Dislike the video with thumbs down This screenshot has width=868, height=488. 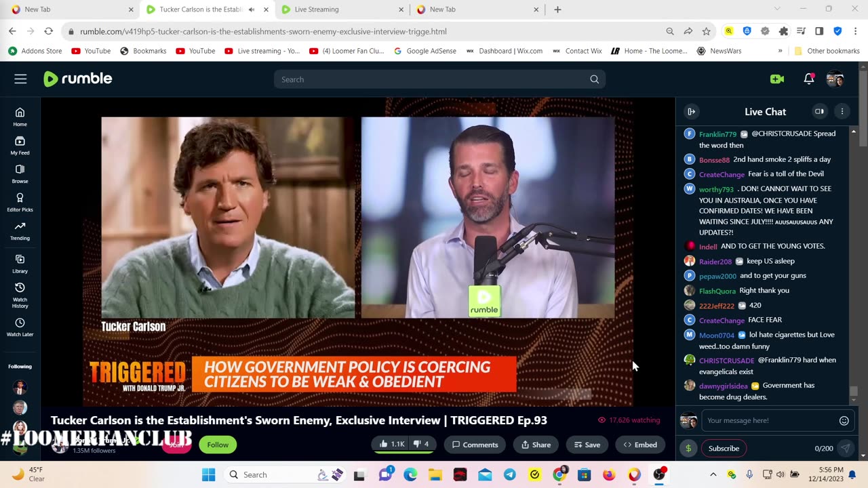click(x=422, y=445)
